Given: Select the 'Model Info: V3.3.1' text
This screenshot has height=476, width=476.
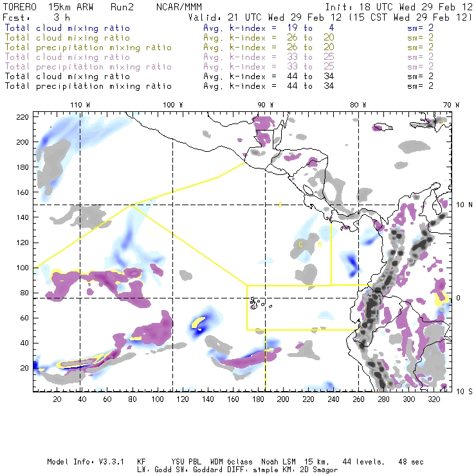Looking at the screenshot, I should [x=86, y=462].
